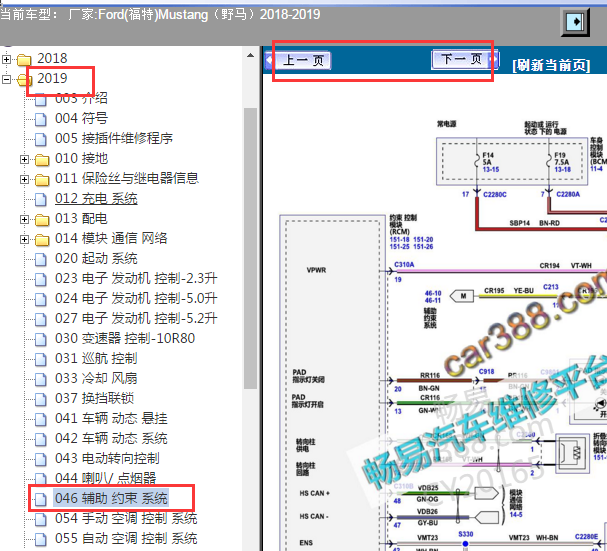Click document icon beside 020 起动 系统

pyautogui.click(x=41, y=259)
